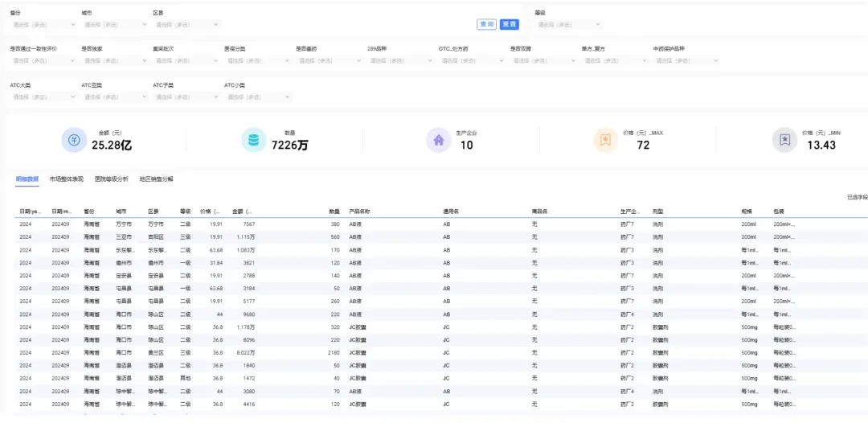Viewport: 868px width, 423px height.
Task: Click the 产品名称 column header
Action: 359,211
